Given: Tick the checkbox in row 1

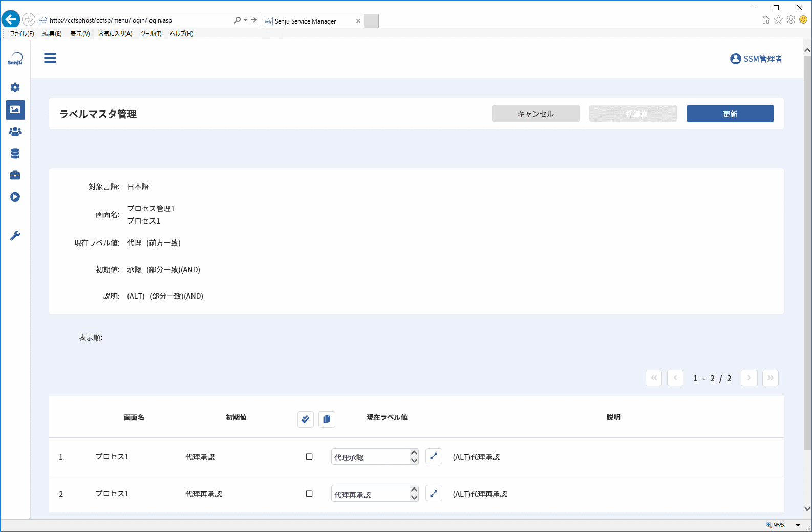Looking at the screenshot, I should coord(309,457).
